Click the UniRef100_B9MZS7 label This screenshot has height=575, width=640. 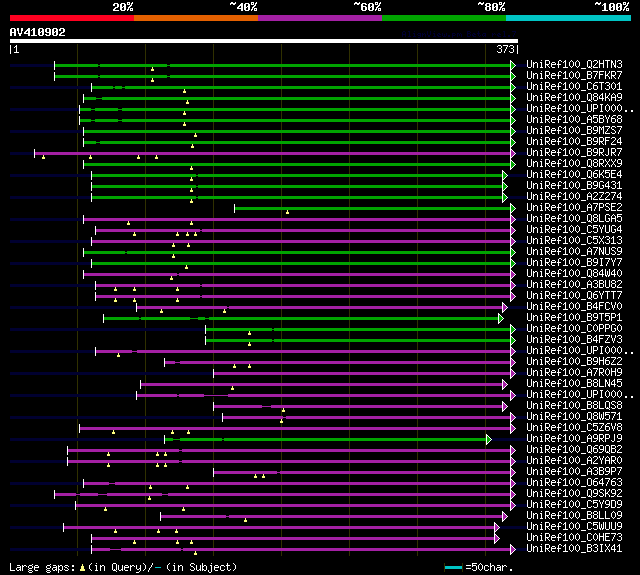click(574, 131)
